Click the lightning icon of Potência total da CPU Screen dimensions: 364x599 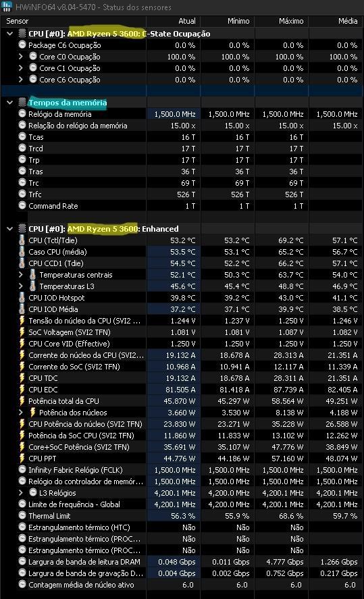(22, 400)
